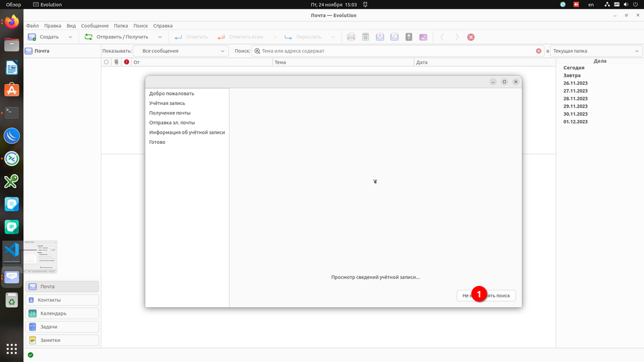Click the Отправить / Получить button
The height and width of the screenshot is (362, 644).
click(118, 37)
